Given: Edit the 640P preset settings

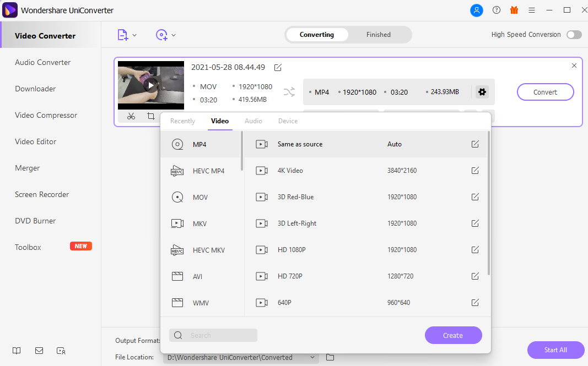Looking at the screenshot, I should [x=475, y=303].
